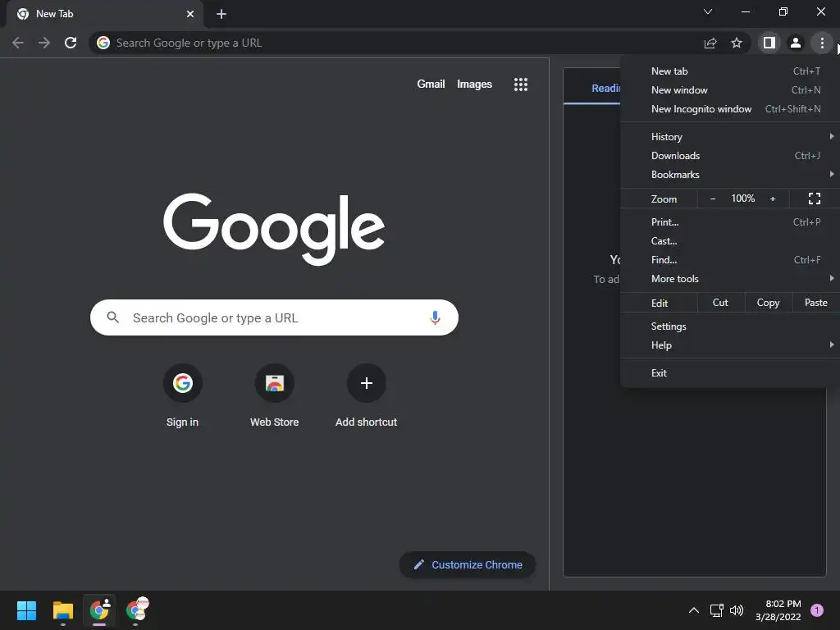Screen dimensions: 840x630
Task: Choose Exit from the menu
Action: tap(730, 373)
